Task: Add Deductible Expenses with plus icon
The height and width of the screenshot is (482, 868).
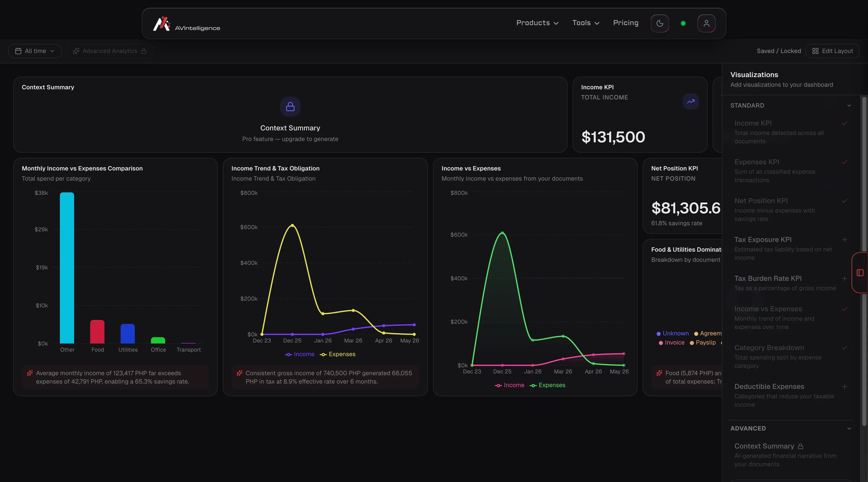Action: pos(844,387)
